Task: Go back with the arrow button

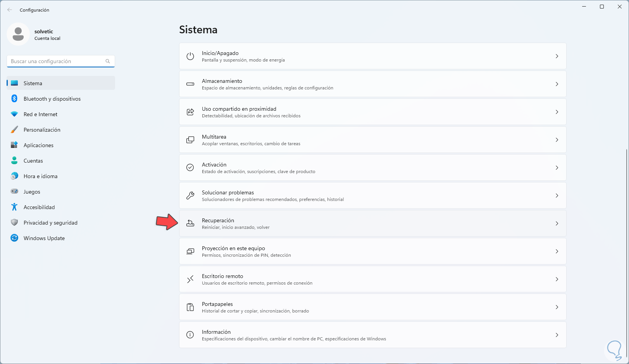Action: click(10, 10)
